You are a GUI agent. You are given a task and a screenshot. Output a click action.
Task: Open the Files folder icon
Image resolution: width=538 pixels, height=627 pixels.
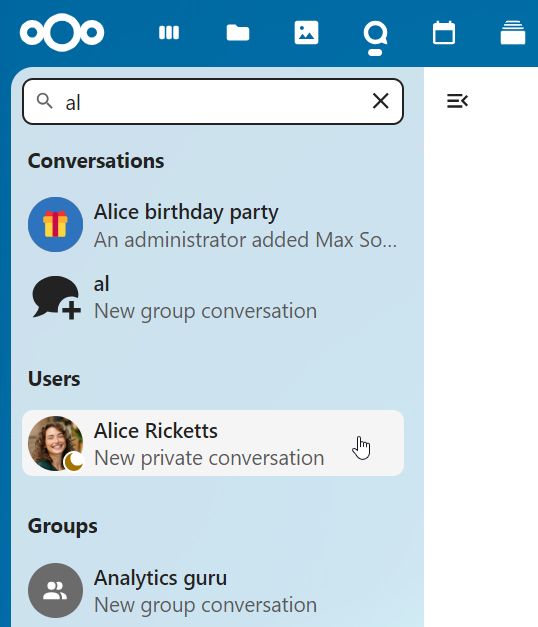238,33
